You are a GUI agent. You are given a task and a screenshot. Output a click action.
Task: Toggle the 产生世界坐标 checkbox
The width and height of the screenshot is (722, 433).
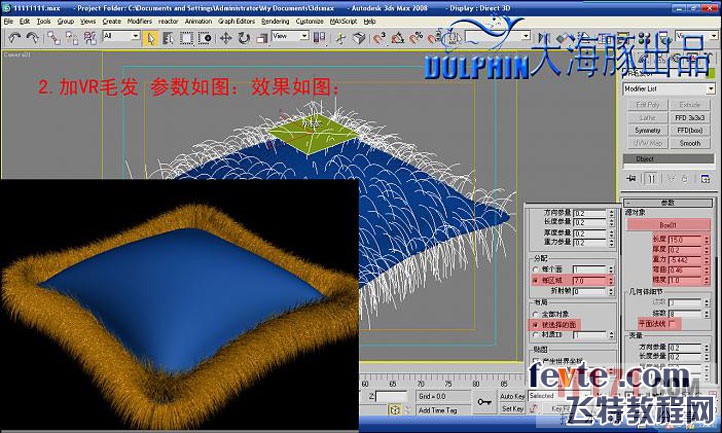(536, 361)
